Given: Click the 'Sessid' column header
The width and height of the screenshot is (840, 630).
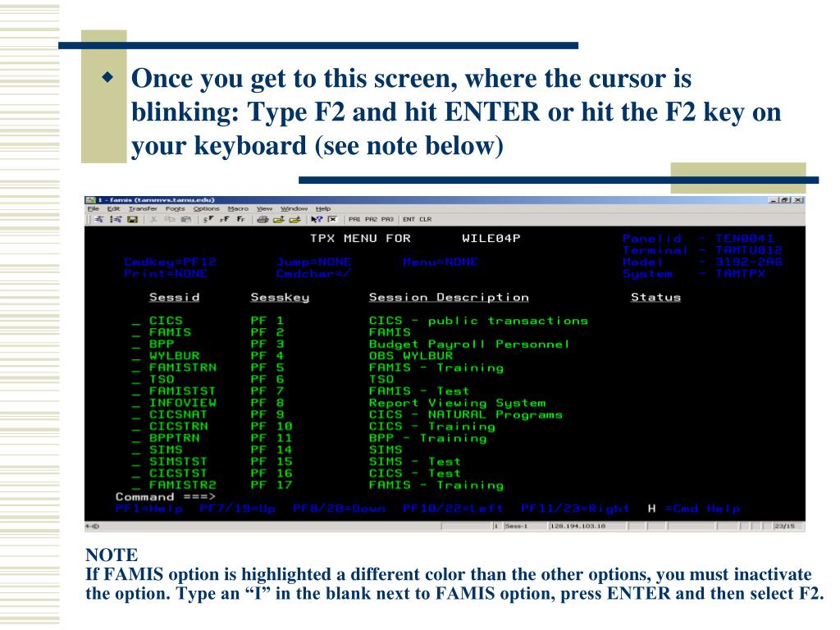Looking at the screenshot, I should [175, 297].
